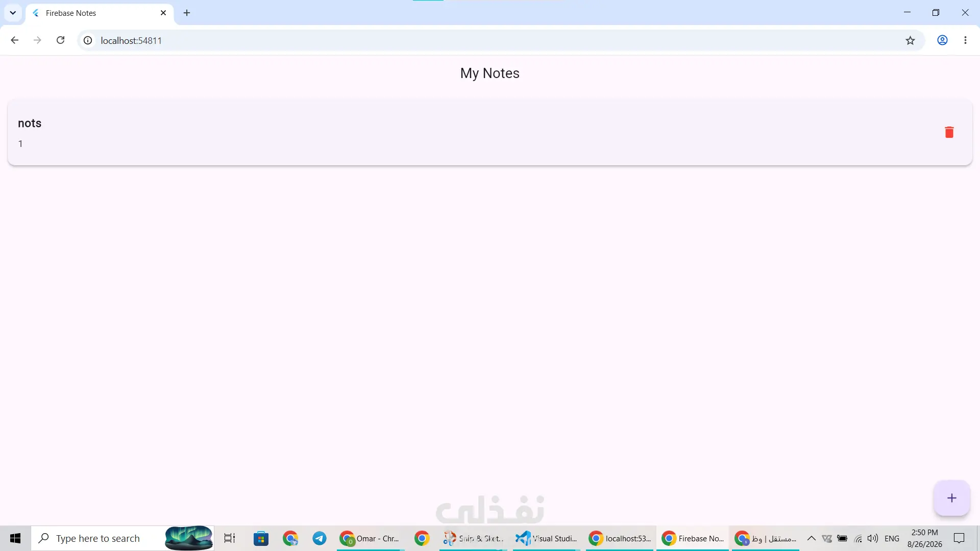Click the taskbar search box
980x551 pixels.
pos(122,538)
